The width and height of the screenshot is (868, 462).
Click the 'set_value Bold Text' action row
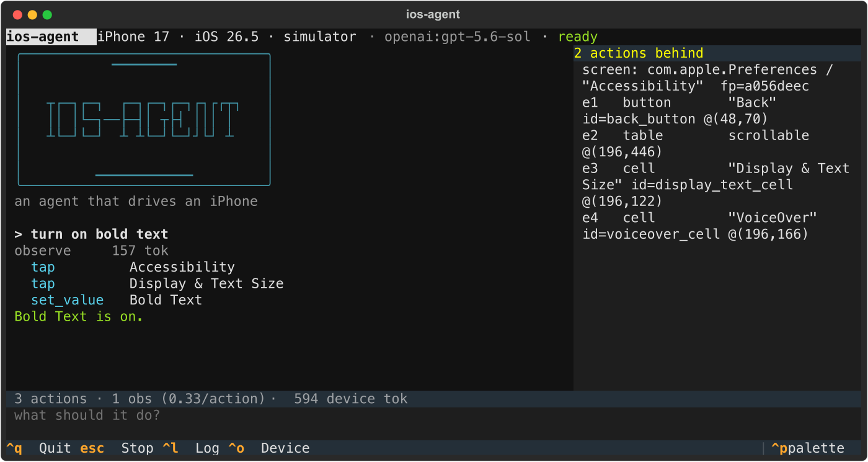point(117,300)
